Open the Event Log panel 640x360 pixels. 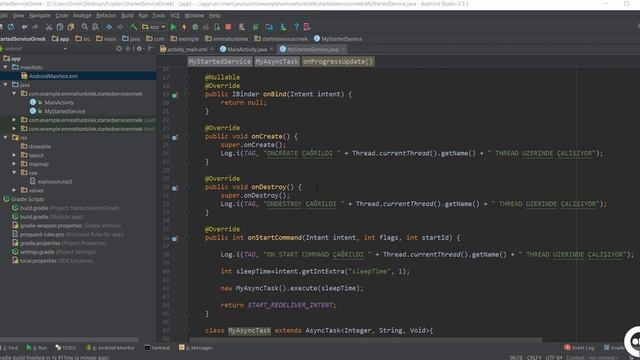(579, 348)
